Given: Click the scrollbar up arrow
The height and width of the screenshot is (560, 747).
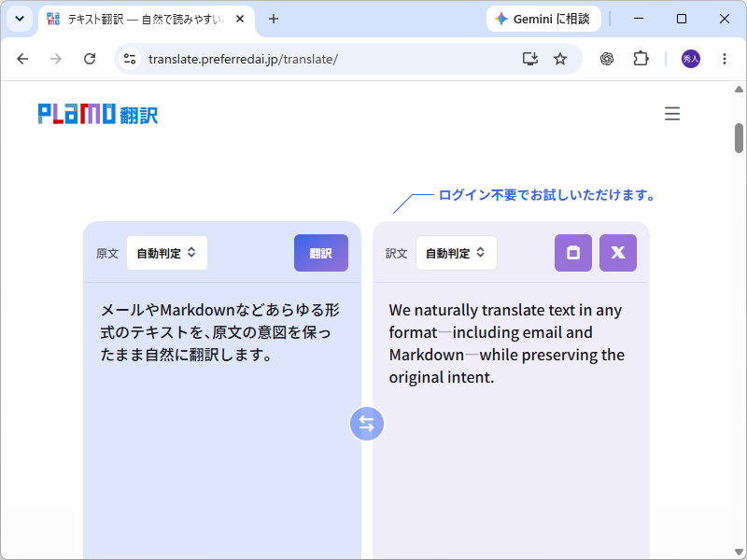Looking at the screenshot, I should tap(739, 89).
